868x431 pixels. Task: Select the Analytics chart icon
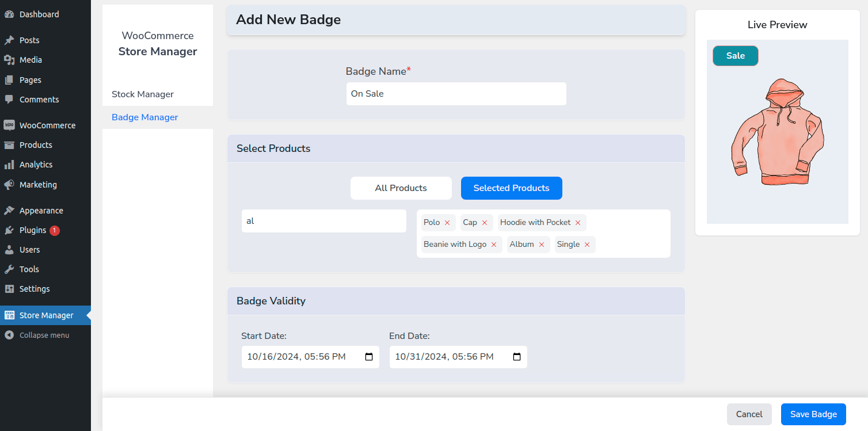(x=10, y=165)
